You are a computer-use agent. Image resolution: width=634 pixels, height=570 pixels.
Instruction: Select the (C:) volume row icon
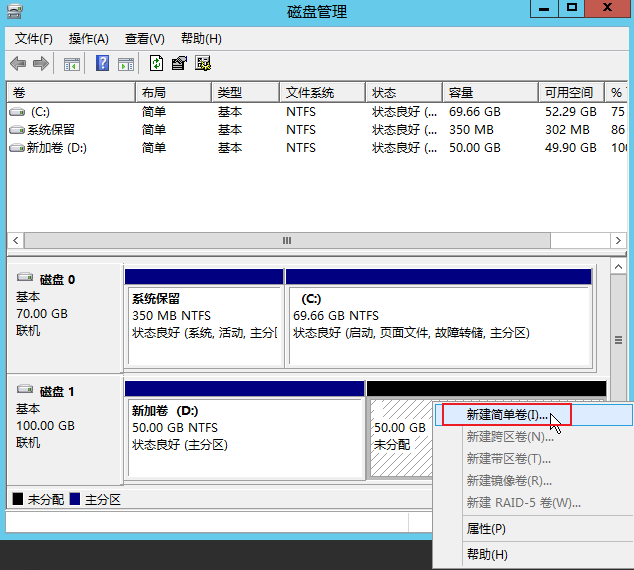[17, 112]
